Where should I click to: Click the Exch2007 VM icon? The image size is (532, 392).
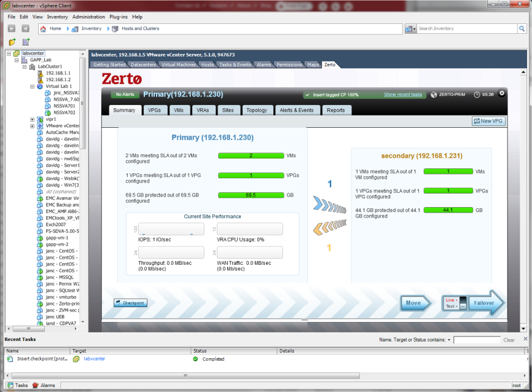click(x=40, y=224)
